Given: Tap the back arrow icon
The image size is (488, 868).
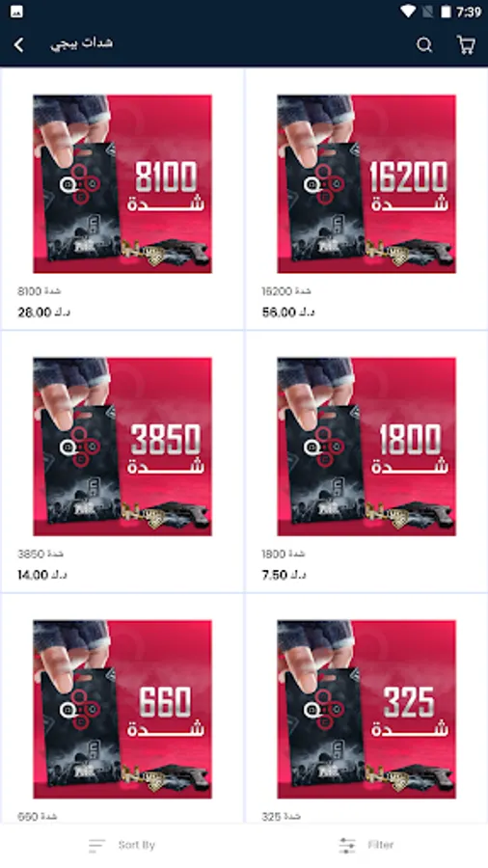Looking at the screenshot, I should (x=19, y=44).
